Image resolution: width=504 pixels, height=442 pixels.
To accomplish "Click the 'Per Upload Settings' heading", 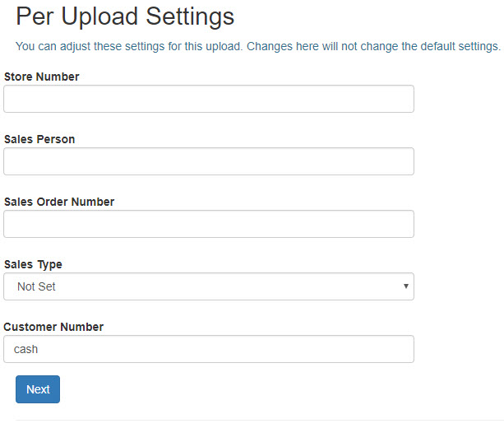I will 125,16.
